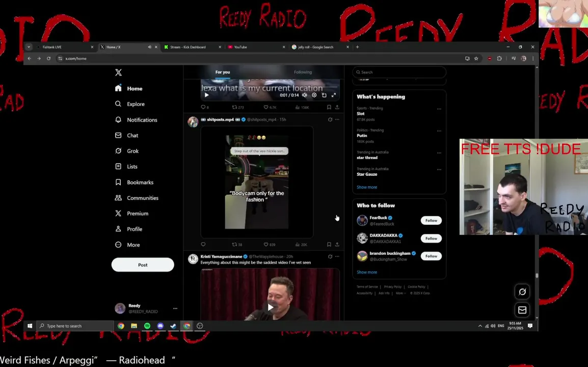Show more under What's happening

pos(367,187)
